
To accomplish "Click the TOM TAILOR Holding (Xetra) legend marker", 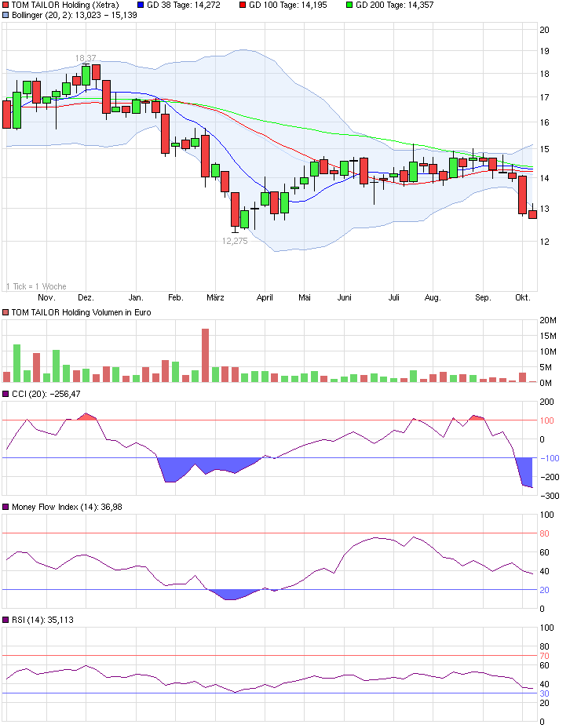I will 6,5.
